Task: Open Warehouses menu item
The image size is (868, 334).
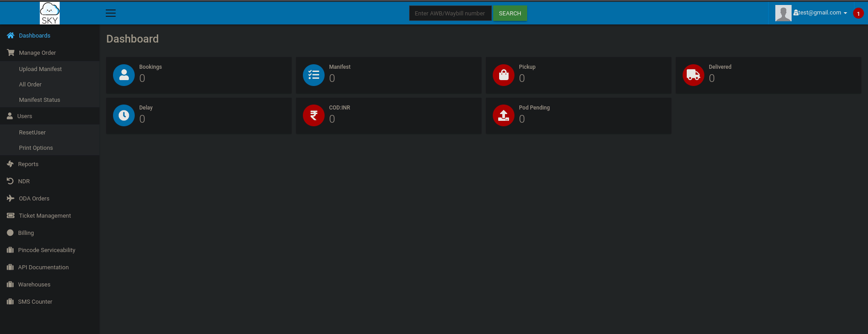Action: [x=50, y=284]
